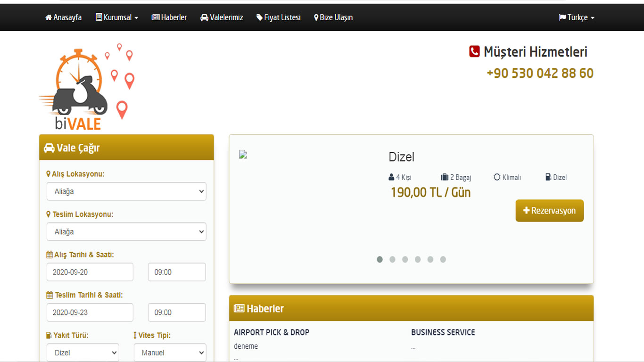Viewport: 644px width, 362px height.
Task: Click the calendar icon beside Alış Tarihi & Saati
Action: tap(50, 255)
